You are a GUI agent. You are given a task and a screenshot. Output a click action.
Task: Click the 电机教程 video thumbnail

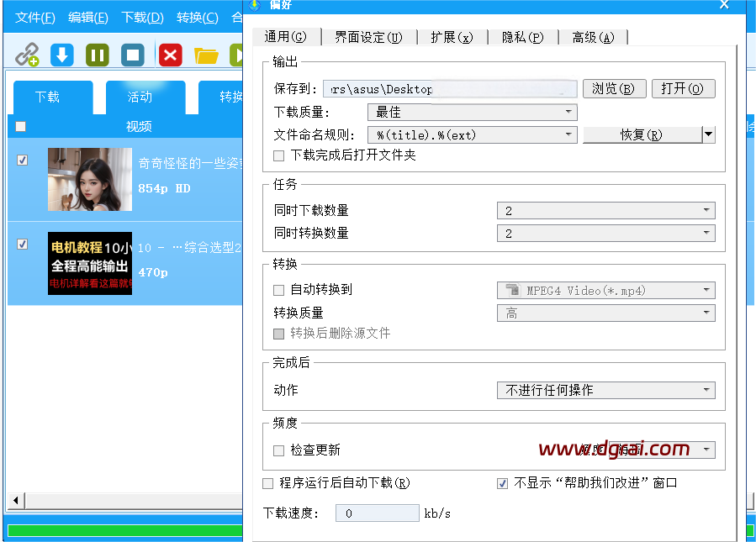point(90,263)
